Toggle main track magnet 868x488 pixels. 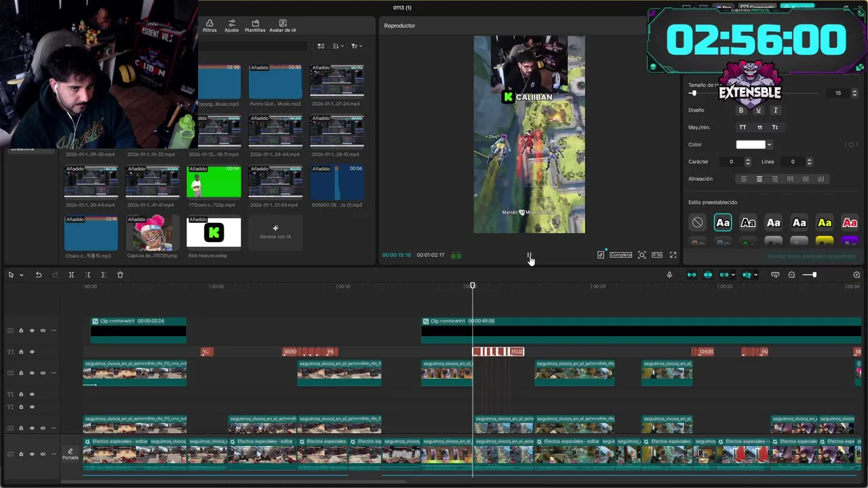coord(692,274)
